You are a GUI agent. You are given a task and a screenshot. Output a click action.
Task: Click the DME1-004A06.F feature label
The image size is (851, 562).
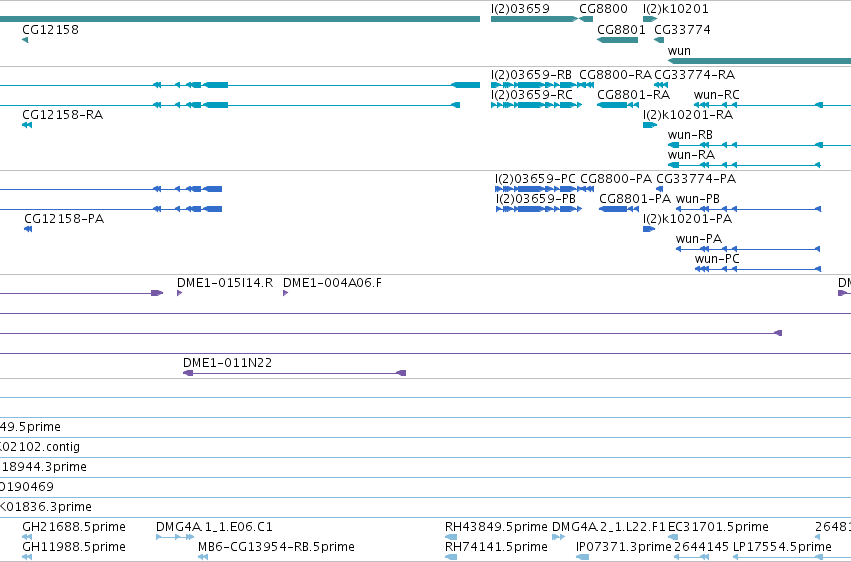[332, 283]
